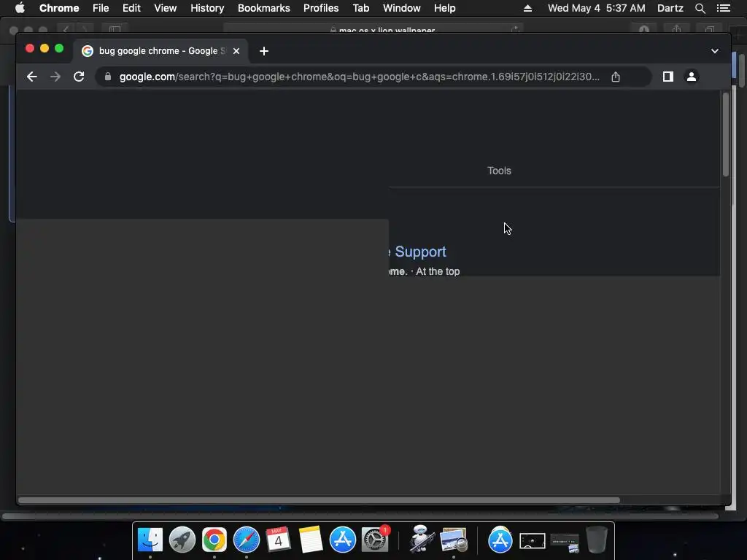
Task: Open the File menu
Action: (x=101, y=8)
